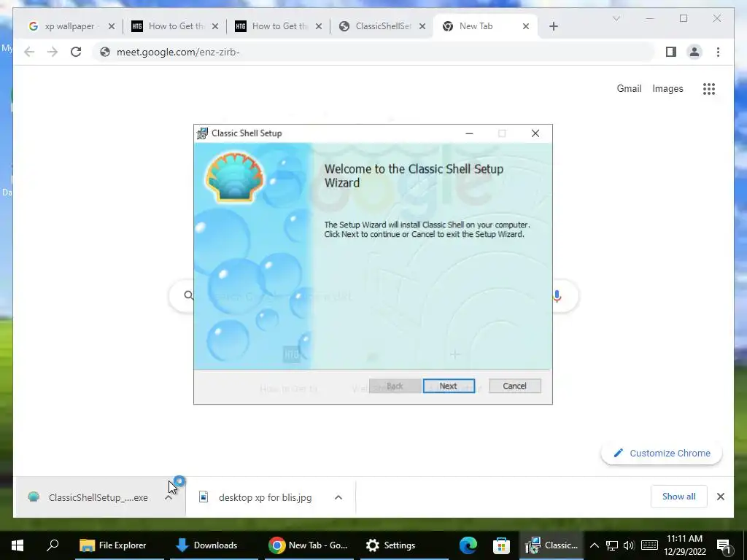This screenshot has width=747, height=560.
Task: Close the ClassicShellSetup browser tab
Action: (422, 26)
